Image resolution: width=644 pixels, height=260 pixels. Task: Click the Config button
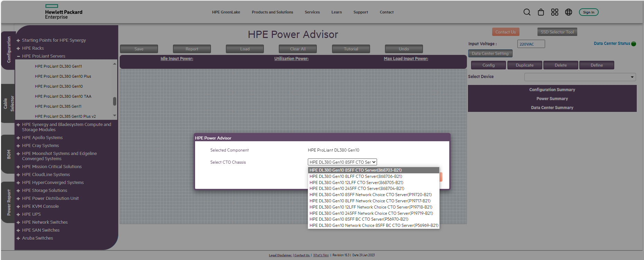pos(488,65)
